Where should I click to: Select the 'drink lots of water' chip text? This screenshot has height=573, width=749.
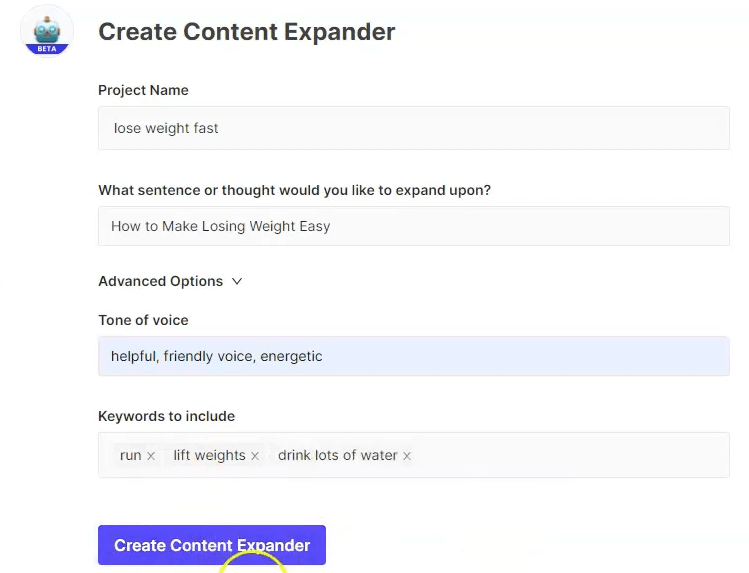338,455
